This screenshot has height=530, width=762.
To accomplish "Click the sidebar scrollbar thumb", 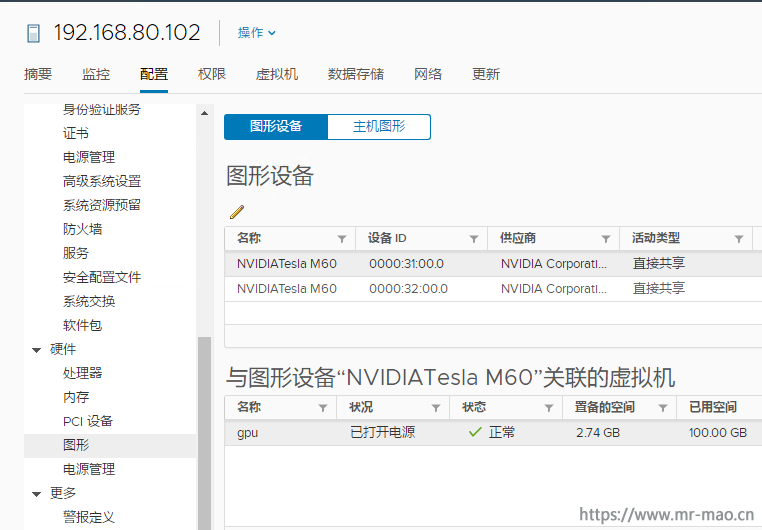I will coord(204,432).
